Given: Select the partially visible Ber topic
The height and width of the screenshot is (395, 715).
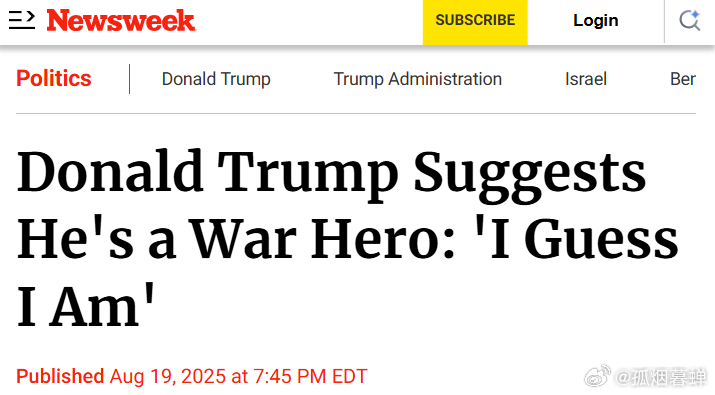Looking at the screenshot, I should point(683,79).
